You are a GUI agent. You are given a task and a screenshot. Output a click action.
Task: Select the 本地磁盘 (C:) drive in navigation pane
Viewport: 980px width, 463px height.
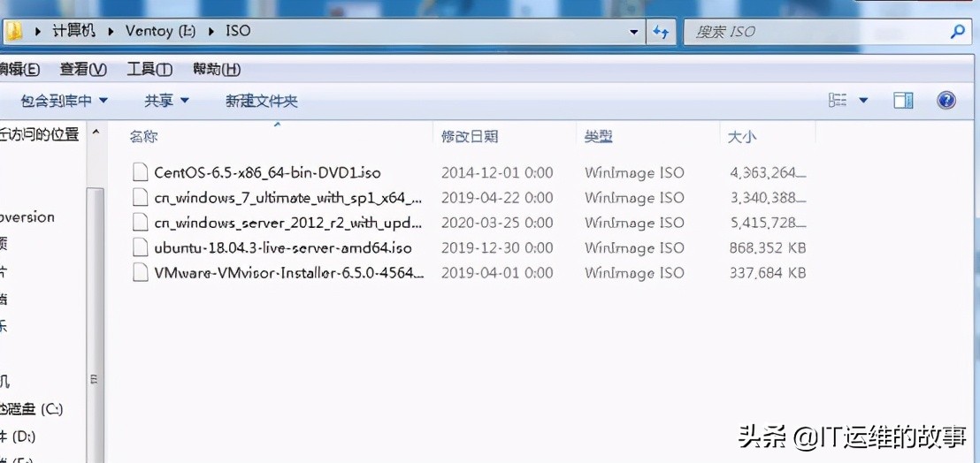(31, 409)
